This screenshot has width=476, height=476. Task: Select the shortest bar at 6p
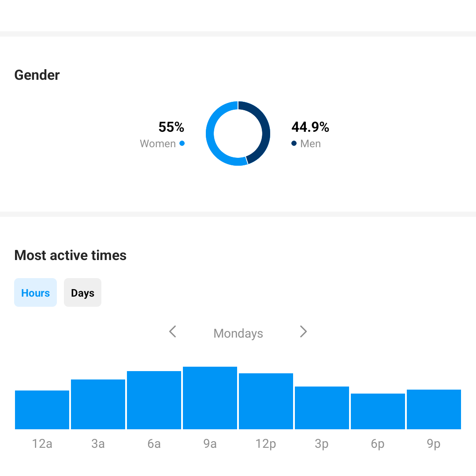pos(378,411)
